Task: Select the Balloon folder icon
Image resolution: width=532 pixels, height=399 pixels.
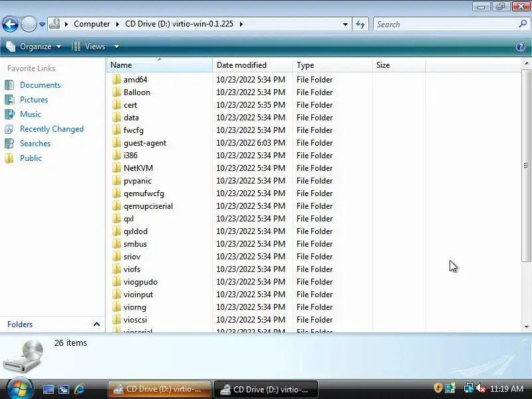Action: 116,92
